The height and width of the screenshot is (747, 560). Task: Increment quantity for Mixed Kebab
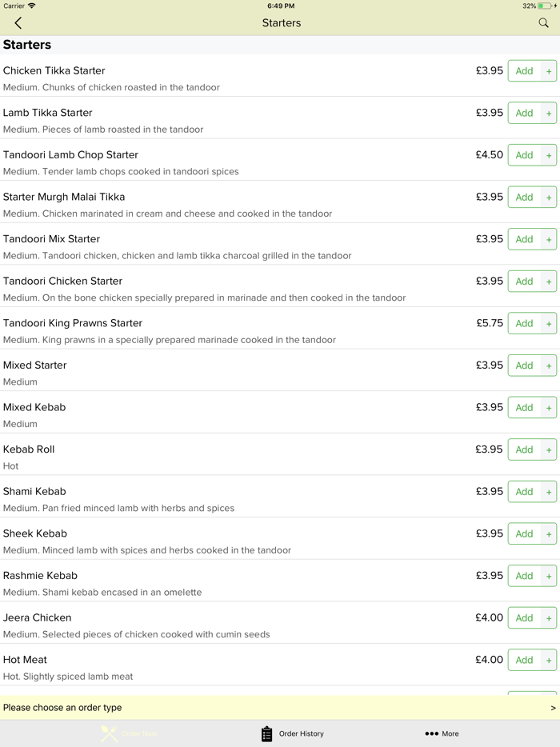tap(549, 407)
